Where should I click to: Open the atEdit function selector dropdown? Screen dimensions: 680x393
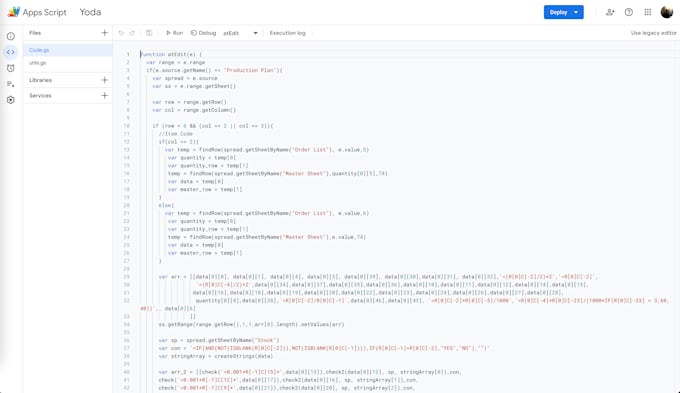pos(240,33)
